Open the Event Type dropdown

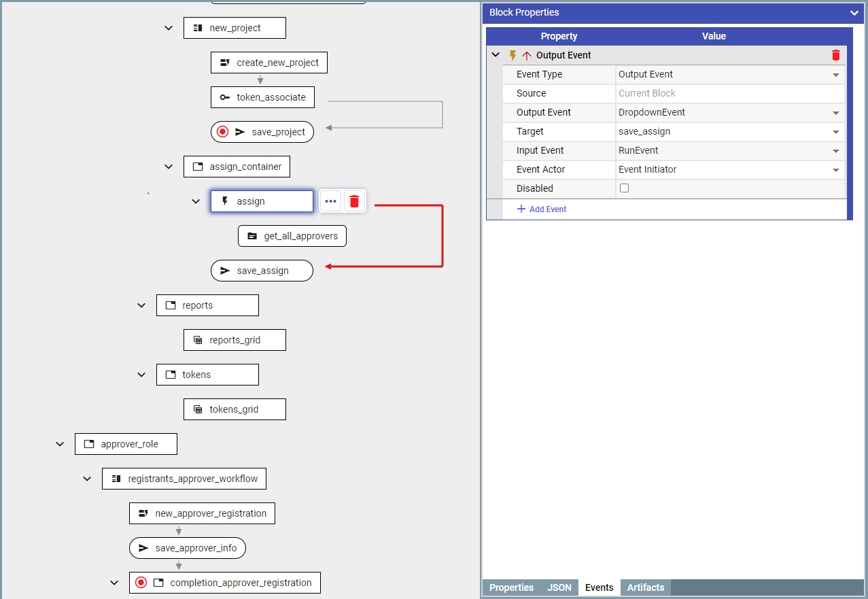click(836, 75)
